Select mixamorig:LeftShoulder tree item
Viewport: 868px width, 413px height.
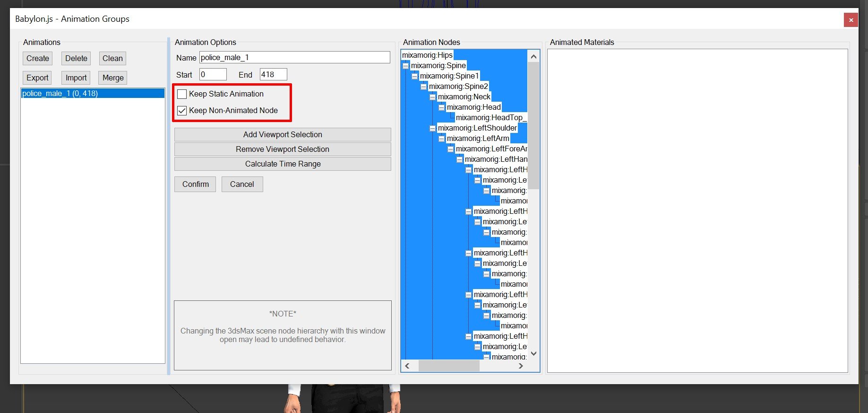click(x=477, y=128)
